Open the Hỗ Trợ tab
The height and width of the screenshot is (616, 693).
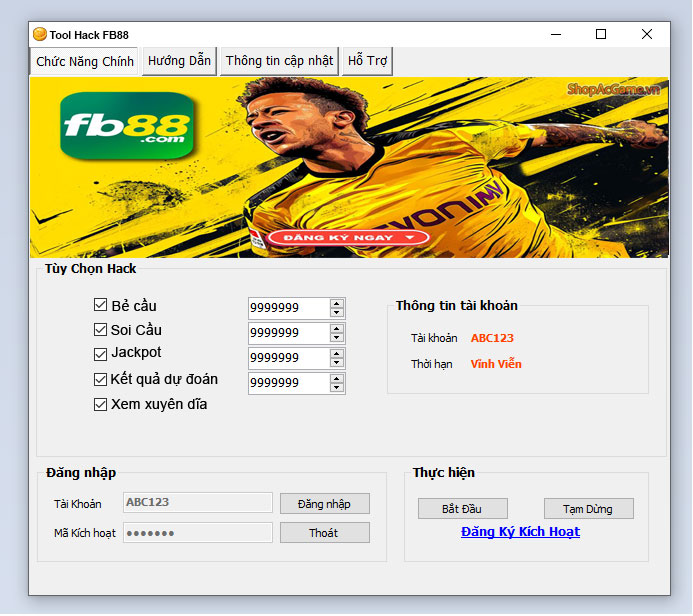pos(367,61)
